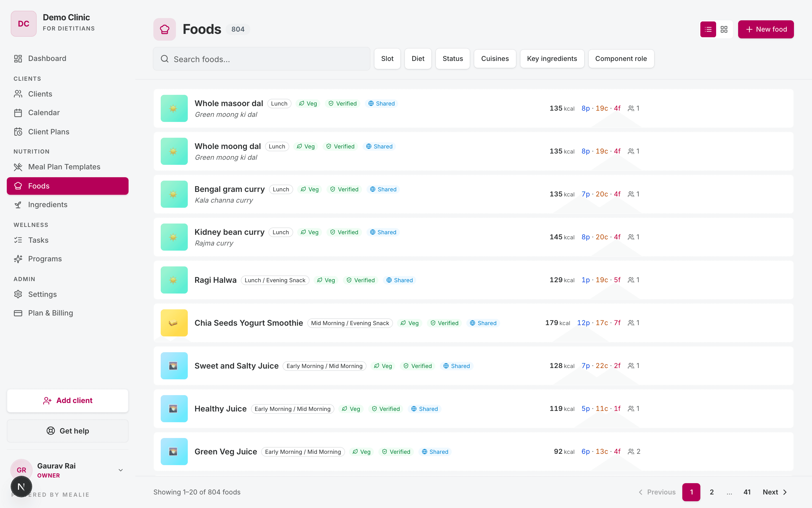Screen dimensions: 812x508
Task: Open the Diet filter dropdown
Action: [x=418, y=58]
